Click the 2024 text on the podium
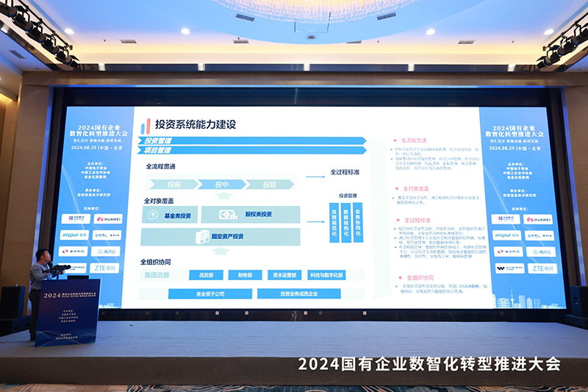Image resolution: width=588 pixels, height=392 pixels. tap(51, 296)
